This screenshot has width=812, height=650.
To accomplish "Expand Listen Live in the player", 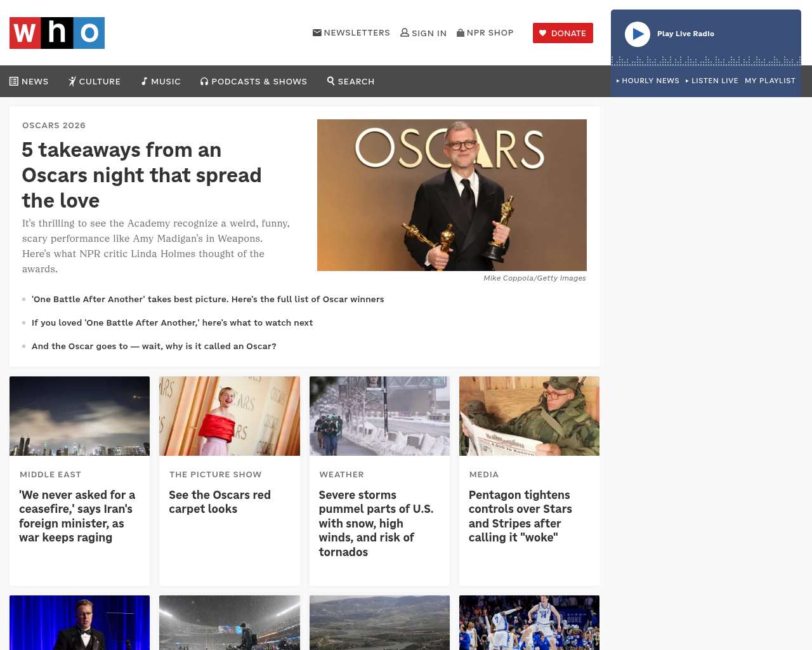I will coord(712,81).
